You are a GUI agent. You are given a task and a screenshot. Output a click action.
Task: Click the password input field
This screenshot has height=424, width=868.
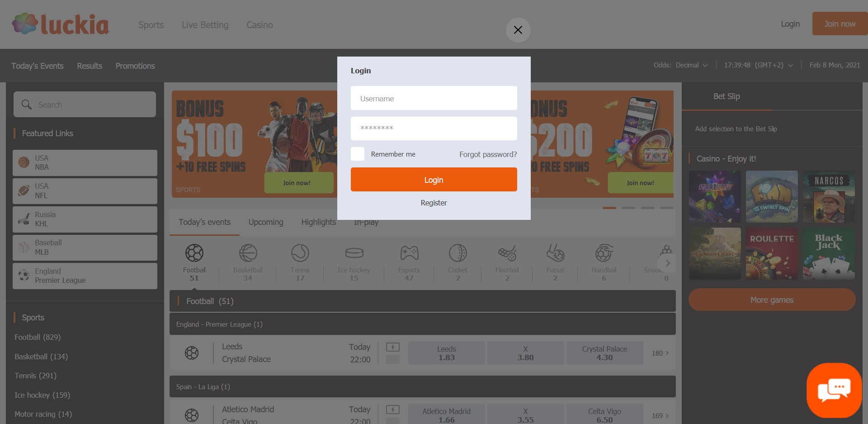pyautogui.click(x=434, y=129)
